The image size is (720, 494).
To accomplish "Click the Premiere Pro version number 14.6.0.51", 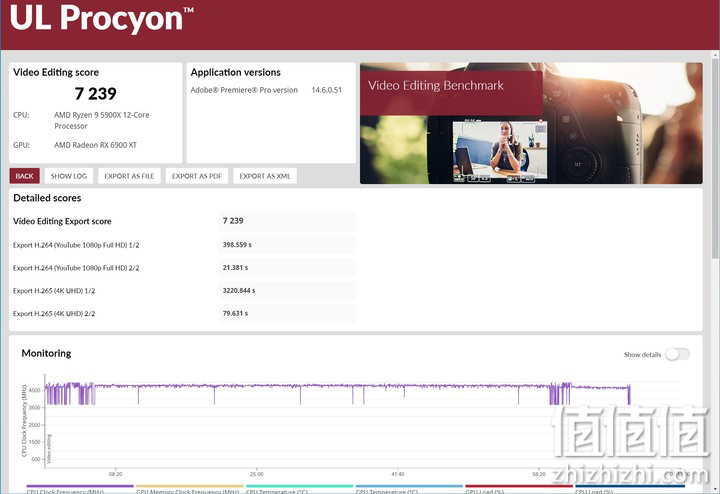I will click(326, 90).
